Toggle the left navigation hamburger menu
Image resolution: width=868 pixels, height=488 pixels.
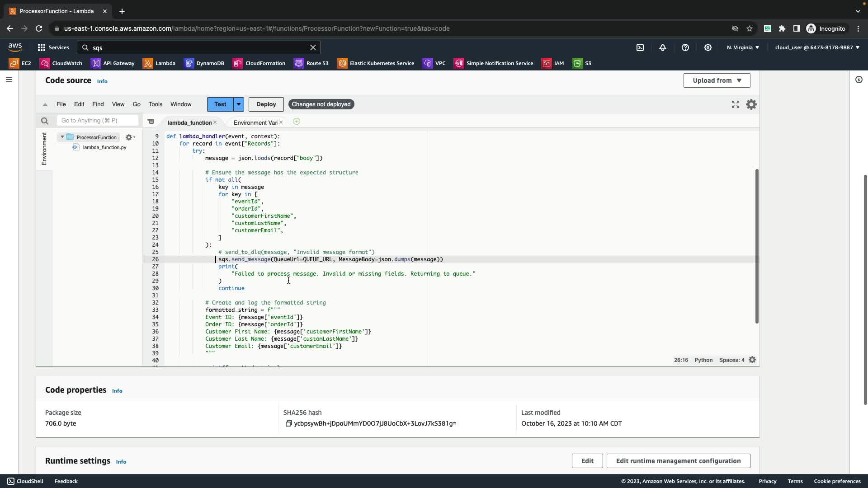pyautogui.click(x=9, y=80)
